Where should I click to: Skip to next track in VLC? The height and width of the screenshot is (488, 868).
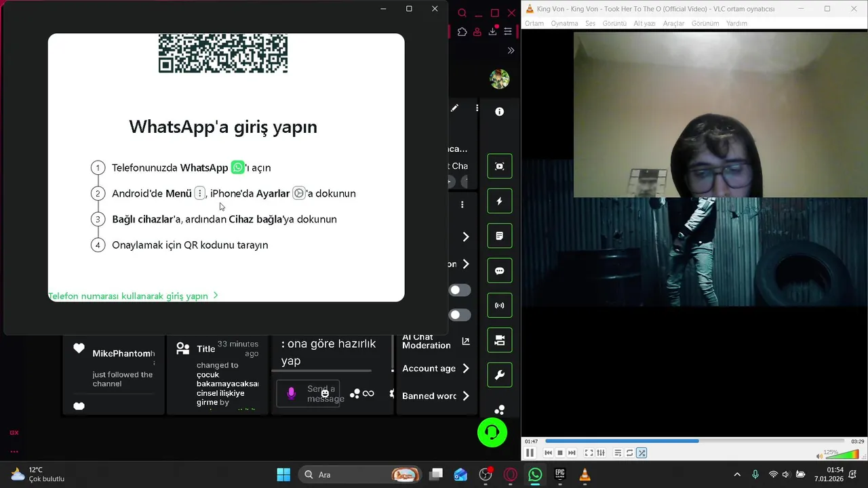pyautogui.click(x=572, y=453)
